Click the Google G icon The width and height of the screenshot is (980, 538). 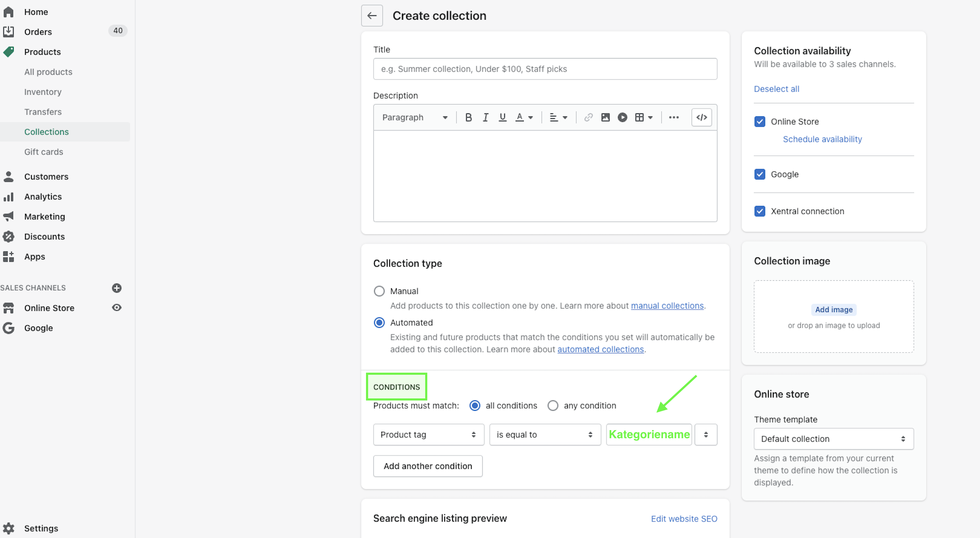pyautogui.click(x=8, y=328)
